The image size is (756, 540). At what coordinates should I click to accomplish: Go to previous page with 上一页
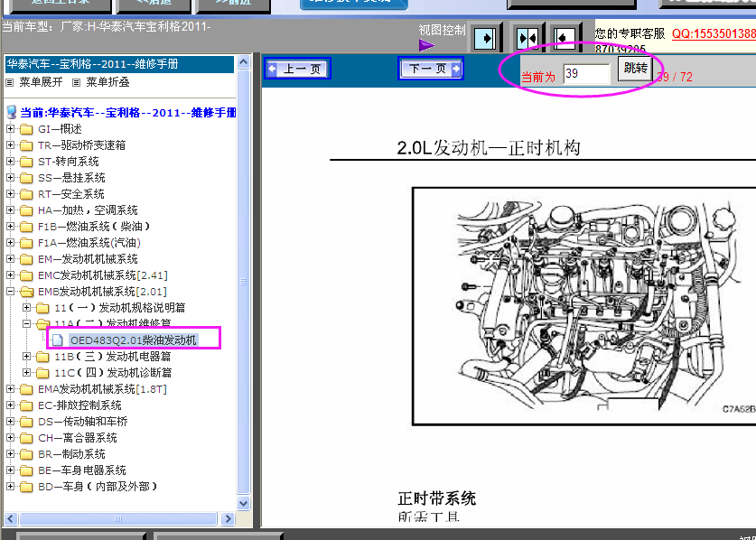coord(297,69)
